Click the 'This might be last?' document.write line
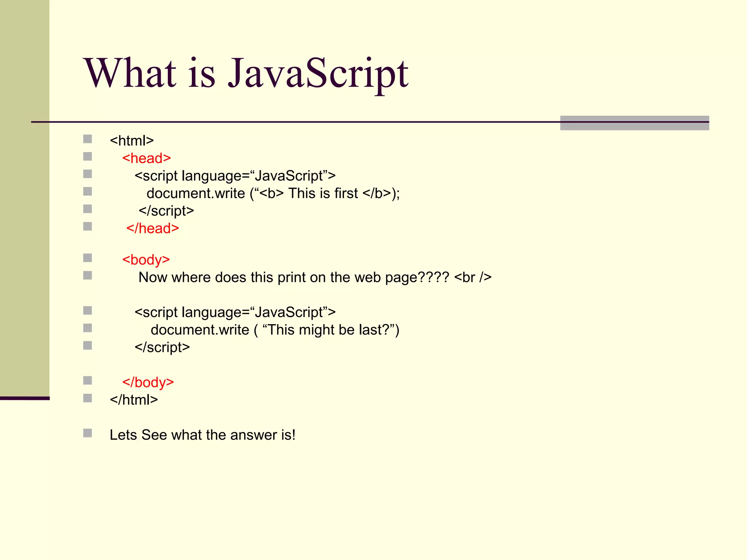Viewport: 747px width, 560px height. point(275,330)
